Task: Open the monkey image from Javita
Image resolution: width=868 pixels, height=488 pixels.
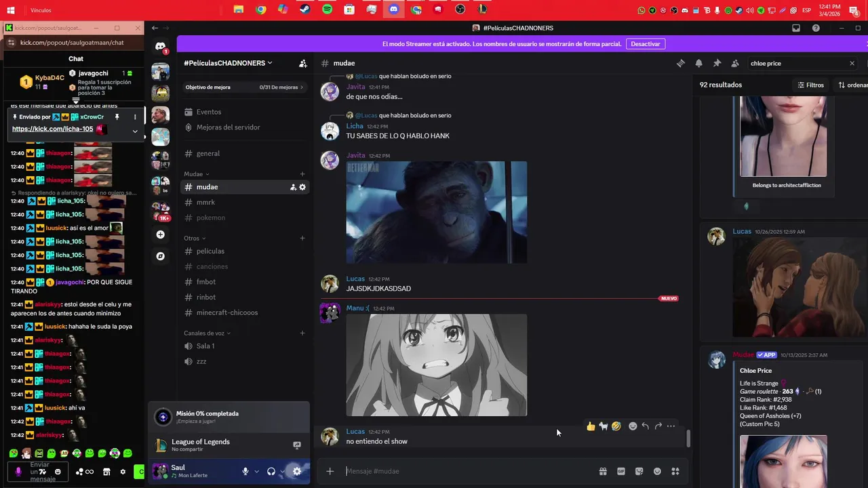Action: point(437,212)
